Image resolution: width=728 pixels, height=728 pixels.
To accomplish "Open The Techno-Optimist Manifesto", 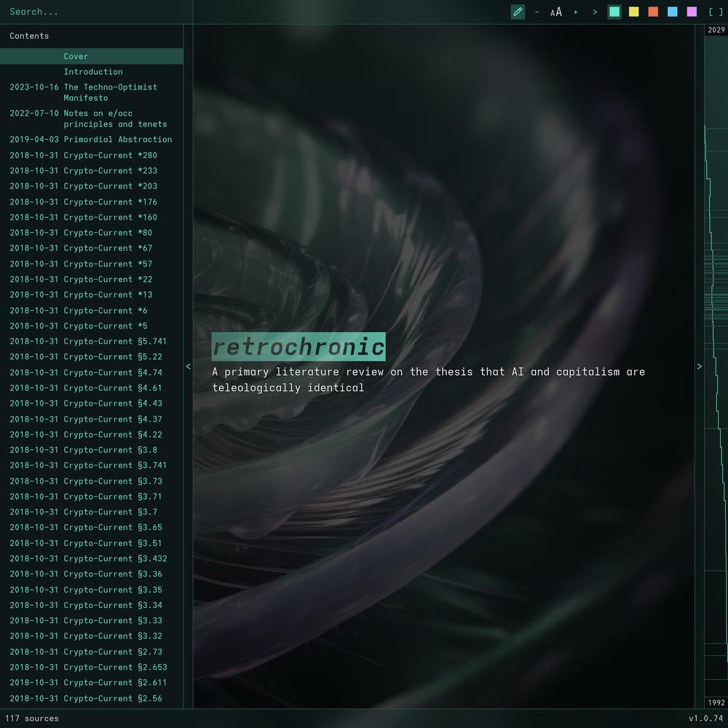I will (92, 92).
